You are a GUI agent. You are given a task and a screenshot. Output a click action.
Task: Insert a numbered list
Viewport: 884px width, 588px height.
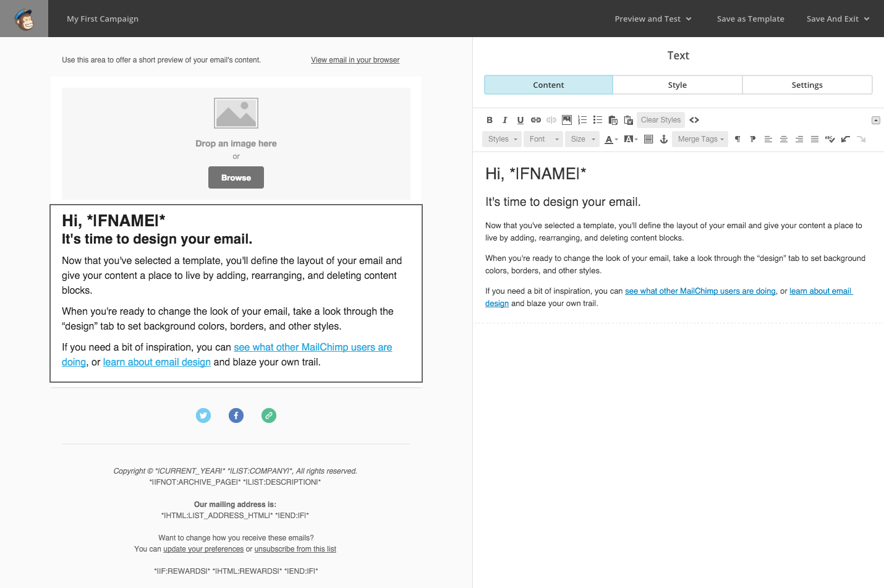582,120
